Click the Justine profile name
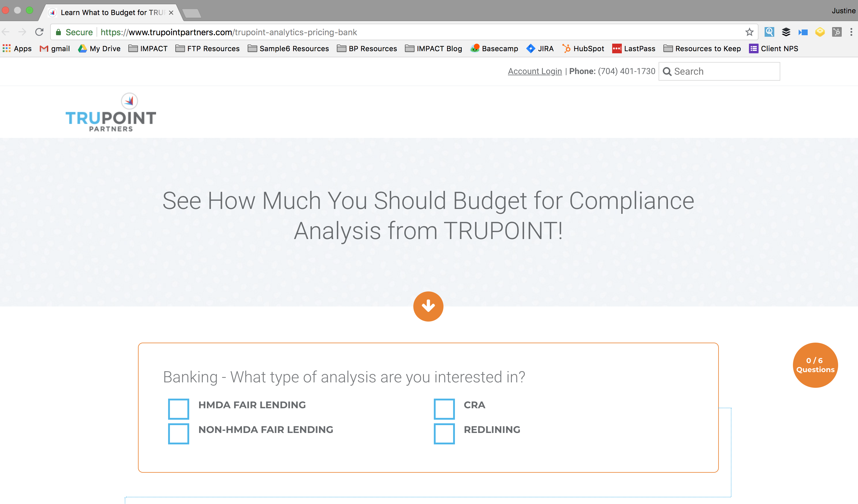858x504 pixels. (843, 11)
